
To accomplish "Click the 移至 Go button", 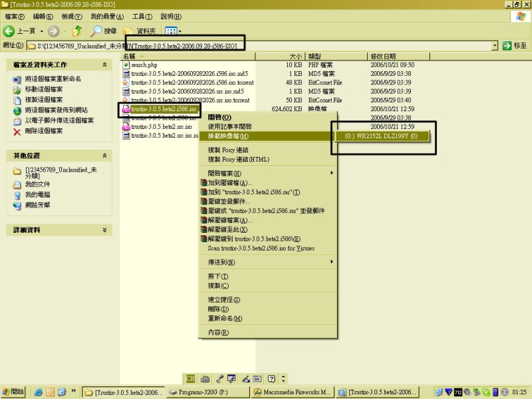I will coord(514,45).
